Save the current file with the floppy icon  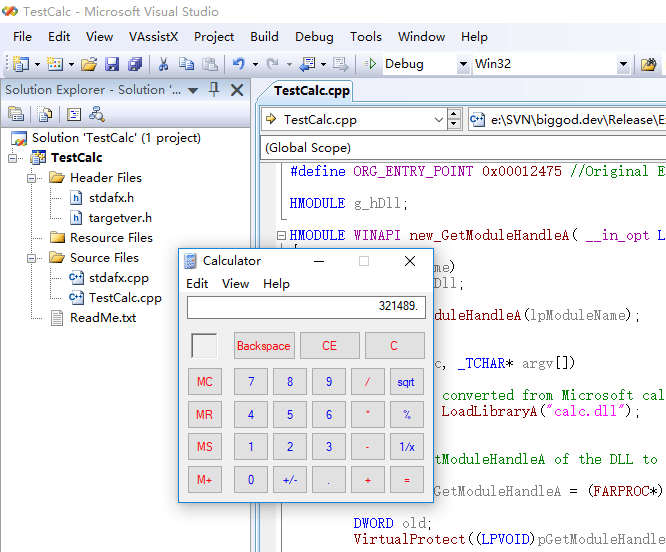[x=112, y=64]
